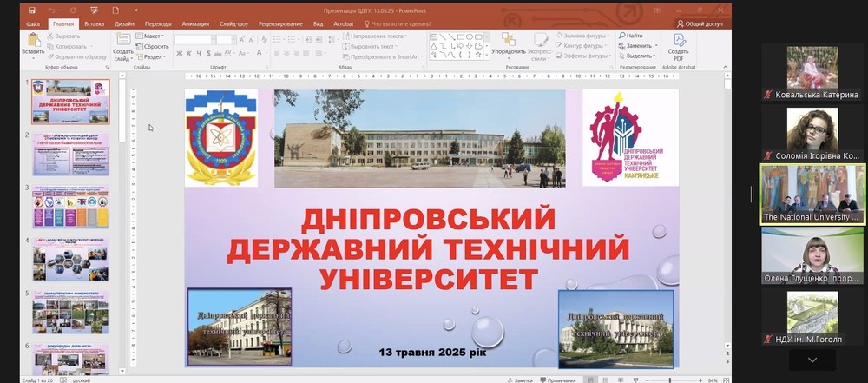
Task: Open the line spacing dropdown
Action: pyautogui.click(x=332, y=39)
